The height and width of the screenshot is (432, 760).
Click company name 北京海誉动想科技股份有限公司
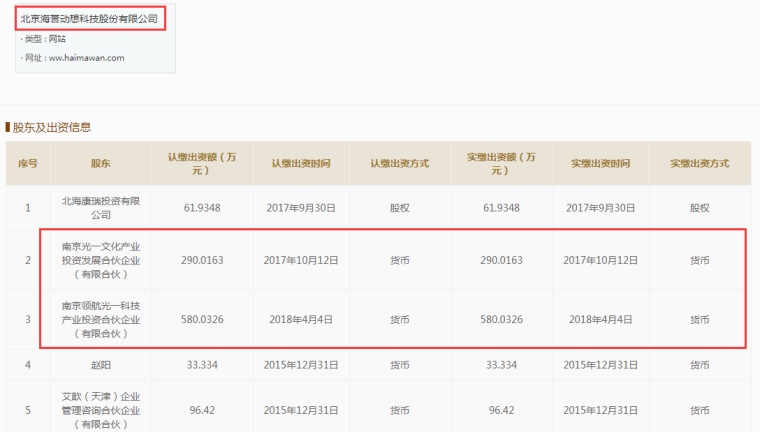[x=89, y=19]
